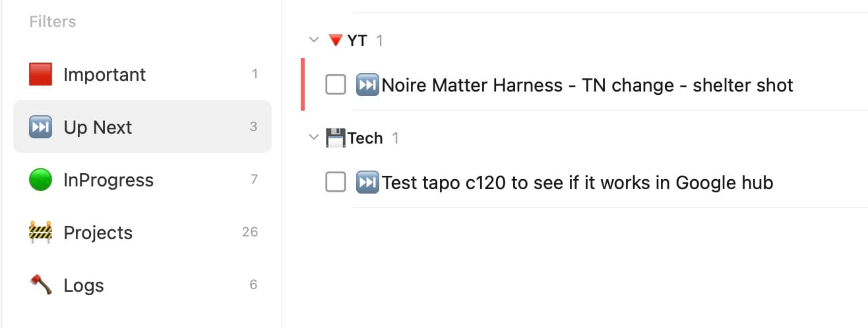Open Noire Matter Harness task title
Screen dimensions: 868x328
pos(587,85)
